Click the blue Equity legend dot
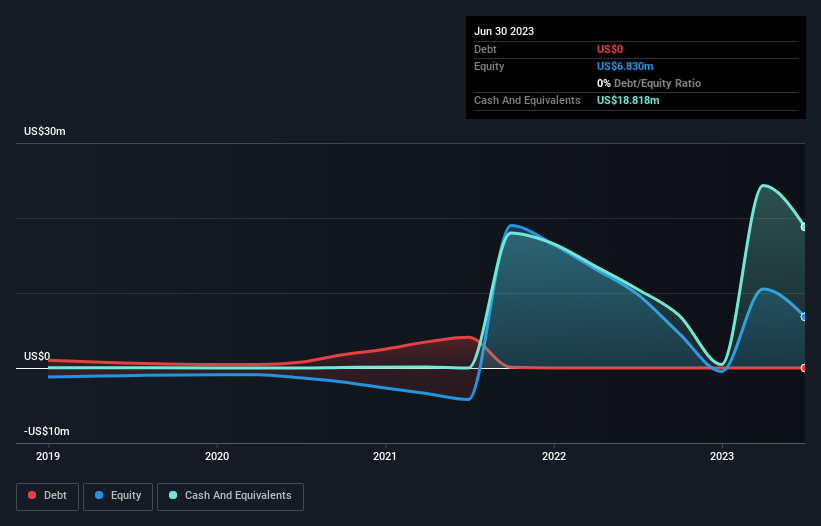This screenshot has width=821, height=526. [99, 495]
